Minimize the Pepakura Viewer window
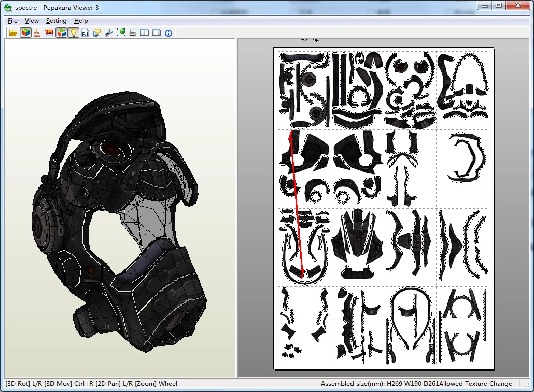This screenshot has width=534, height=392. [x=485, y=6]
